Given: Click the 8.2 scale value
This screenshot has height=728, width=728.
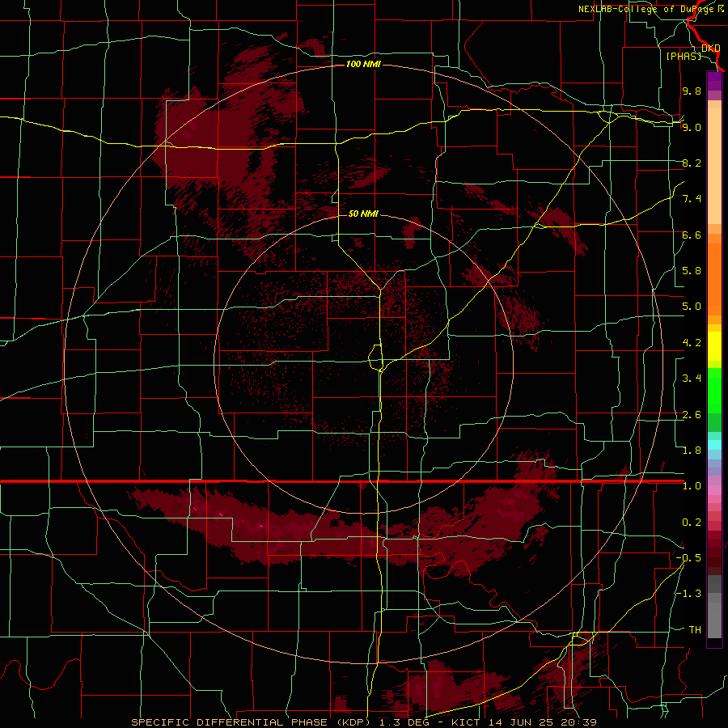Looking at the screenshot, I should pos(692,163).
